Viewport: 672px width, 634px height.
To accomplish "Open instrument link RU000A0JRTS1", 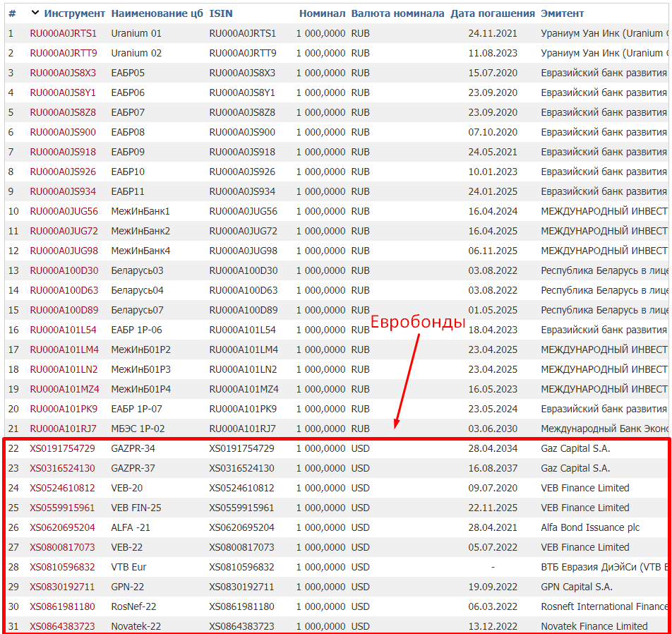I will [64, 33].
